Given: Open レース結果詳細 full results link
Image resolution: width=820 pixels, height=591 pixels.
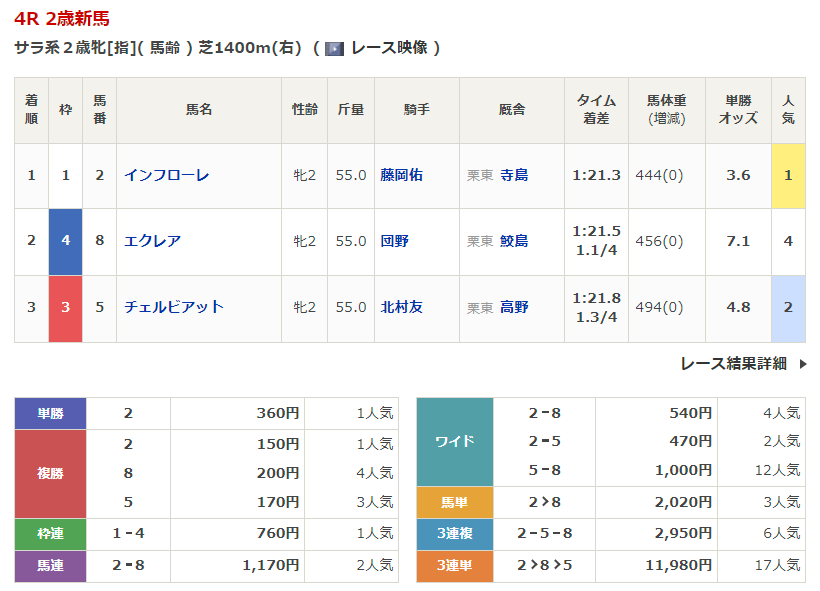Looking at the screenshot, I should [733, 364].
